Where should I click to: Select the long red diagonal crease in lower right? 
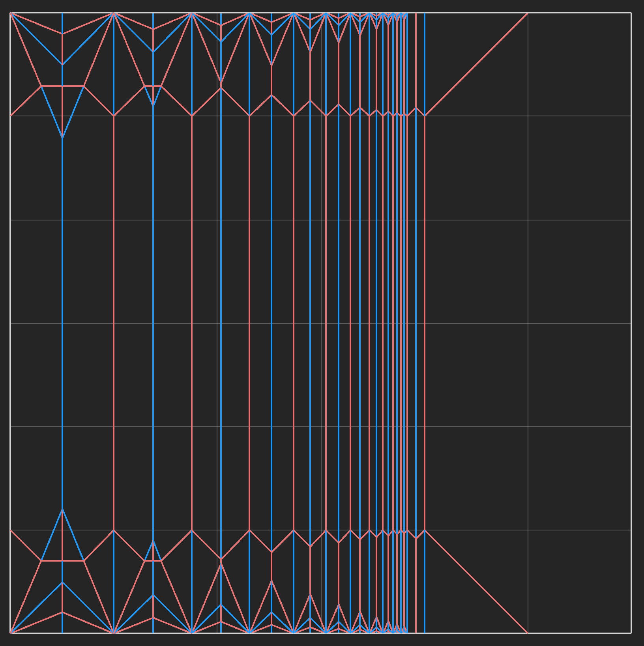pyautogui.click(x=476, y=582)
